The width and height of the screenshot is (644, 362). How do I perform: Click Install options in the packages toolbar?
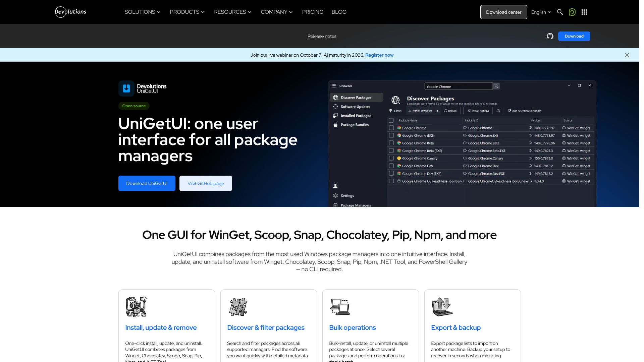478,111
